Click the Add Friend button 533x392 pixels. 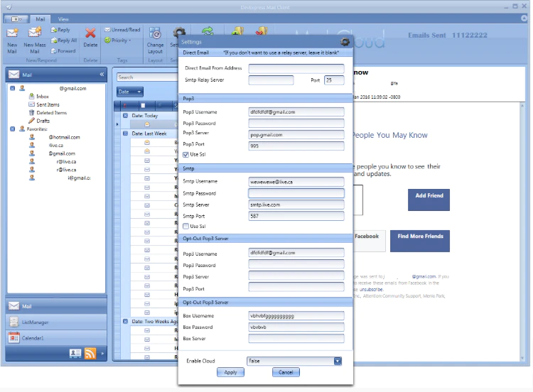pos(429,200)
